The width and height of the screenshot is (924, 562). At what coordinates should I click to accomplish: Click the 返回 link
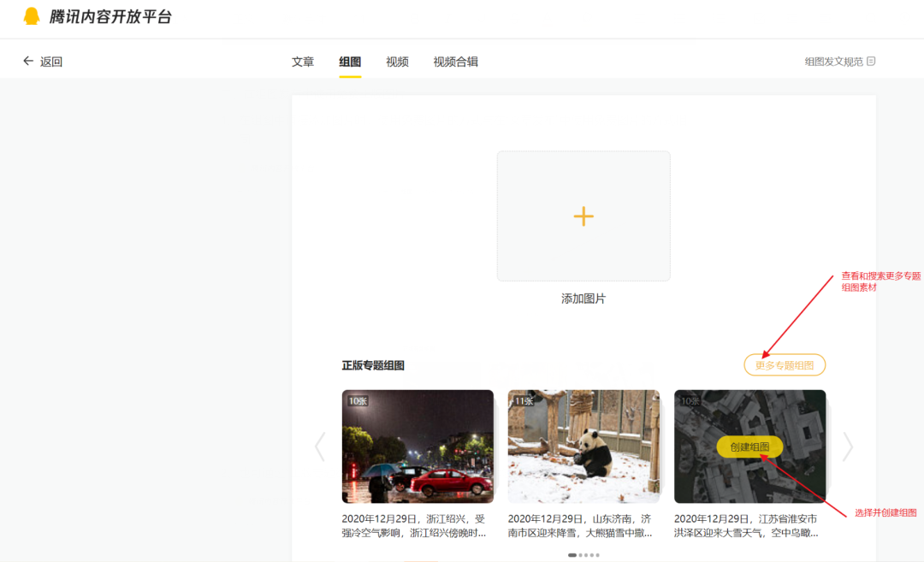(51, 62)
